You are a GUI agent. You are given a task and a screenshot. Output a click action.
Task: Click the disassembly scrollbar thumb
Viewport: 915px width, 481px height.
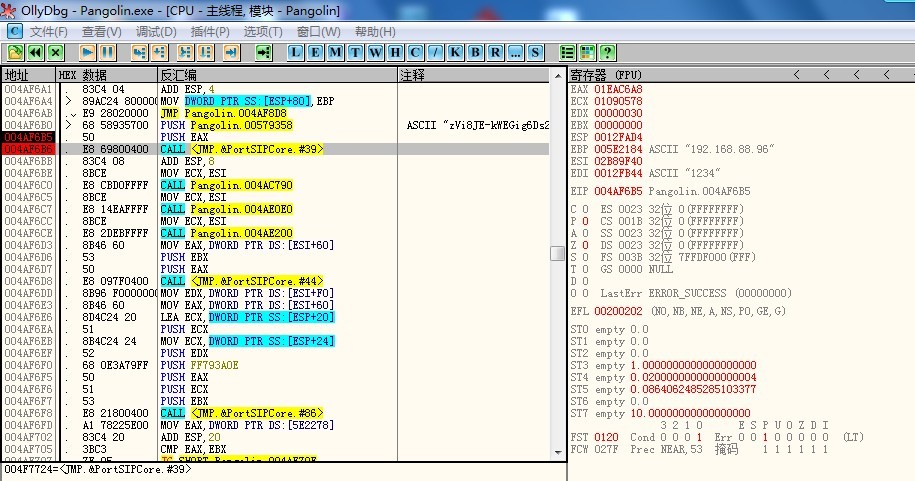point(558,253)
